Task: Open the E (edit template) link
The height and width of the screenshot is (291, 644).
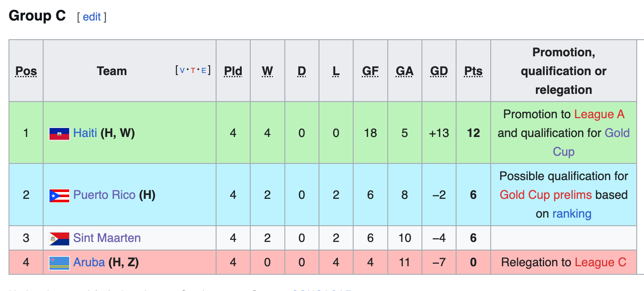Action: (x=204, y=70)
